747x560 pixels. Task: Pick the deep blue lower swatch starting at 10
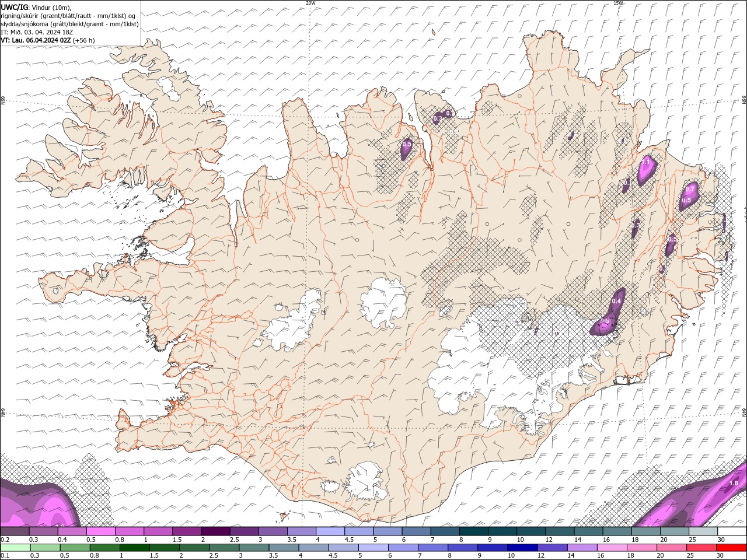pyautogui.click(x=522, y=548)
